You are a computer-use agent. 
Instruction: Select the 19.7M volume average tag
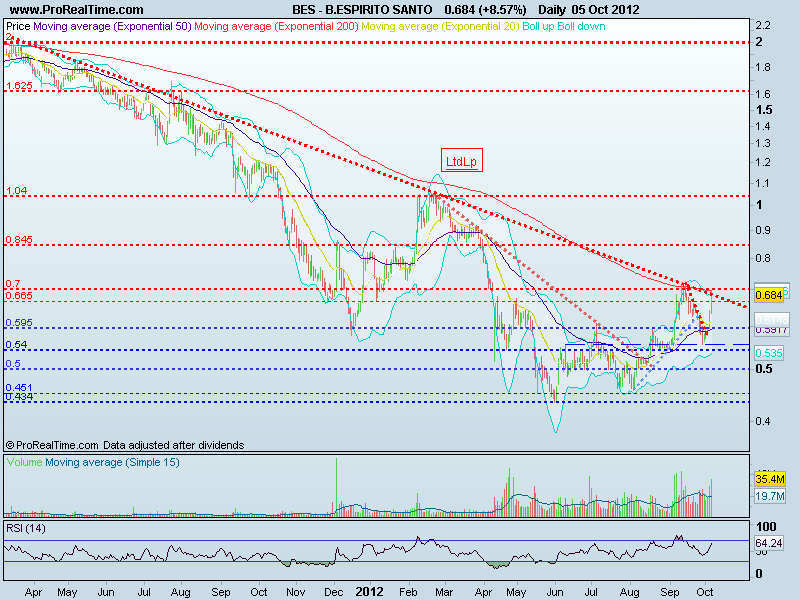click(x=770, y=496)
